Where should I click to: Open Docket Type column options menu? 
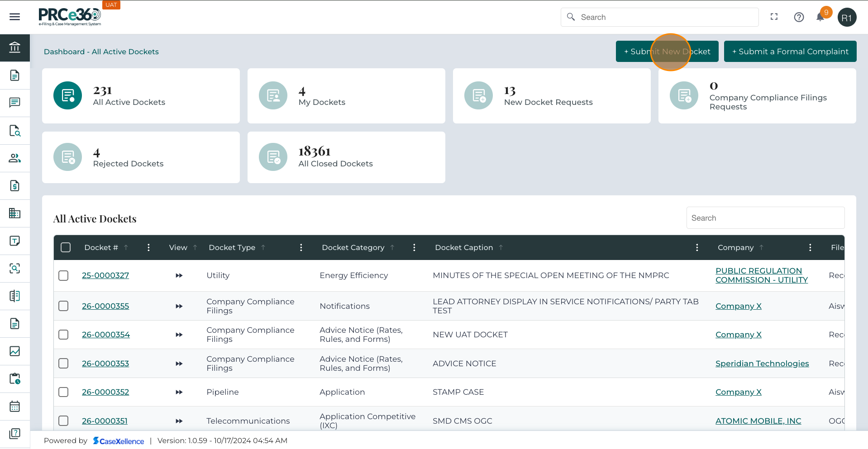(301, 247)
